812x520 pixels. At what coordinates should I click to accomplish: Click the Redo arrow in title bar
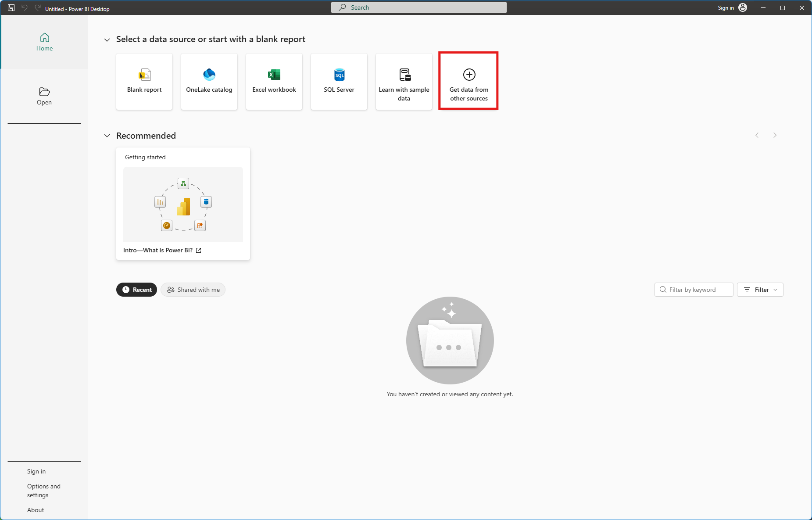click(38, 8)
